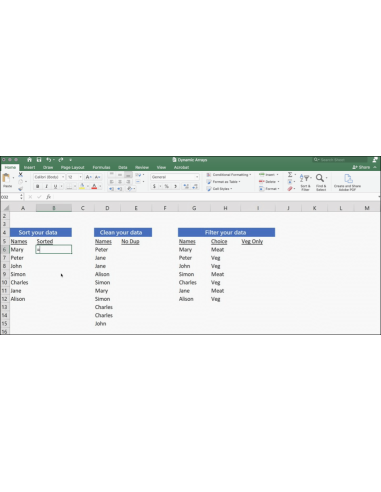The width and height of the screenshot is (381, 492).
Task: Select row 10 header
Action: tap(4, 282)
